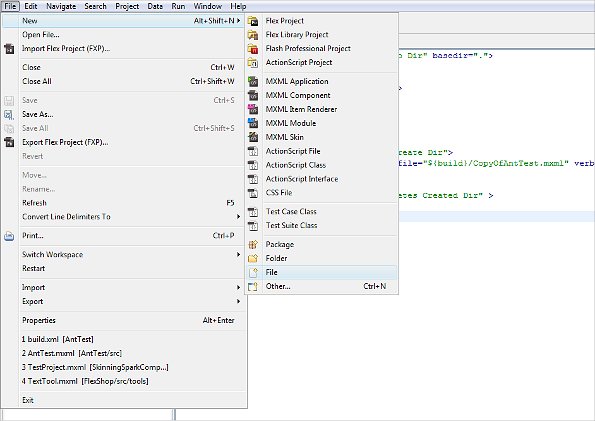This screenshot has height=421, width=595.
Task: Click the ActionScript File icon
Action: [x=253, y=151]
